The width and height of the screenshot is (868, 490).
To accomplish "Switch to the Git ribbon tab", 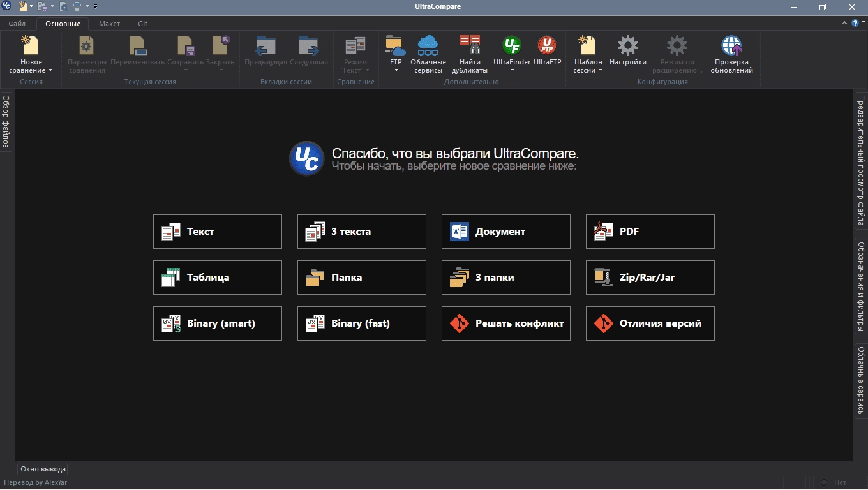I will point(142,24).
